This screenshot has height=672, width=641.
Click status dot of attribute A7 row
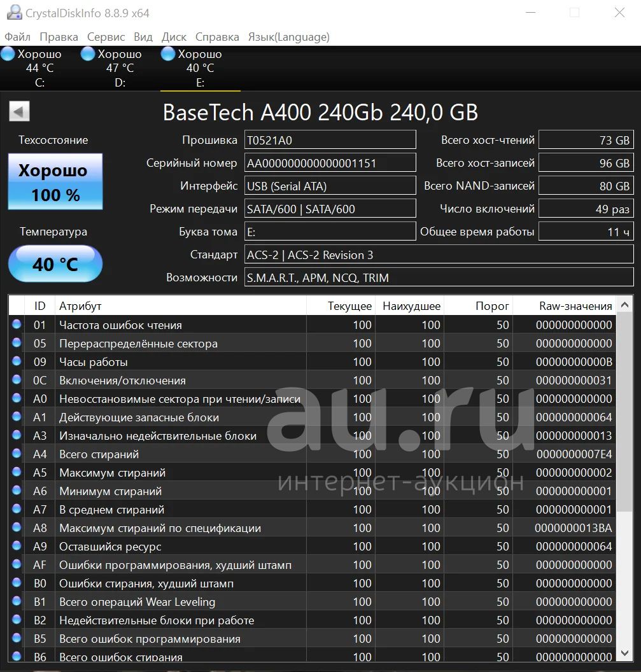coord(17,508)
